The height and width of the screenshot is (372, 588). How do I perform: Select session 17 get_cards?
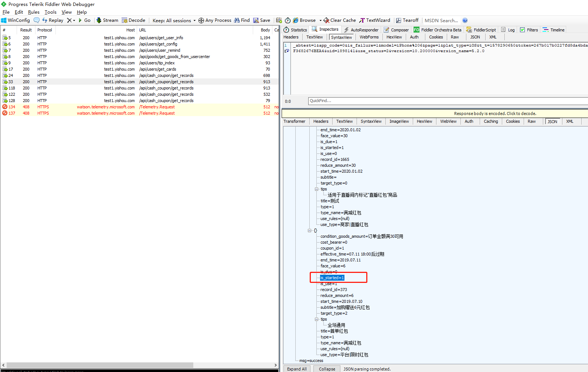139,69
